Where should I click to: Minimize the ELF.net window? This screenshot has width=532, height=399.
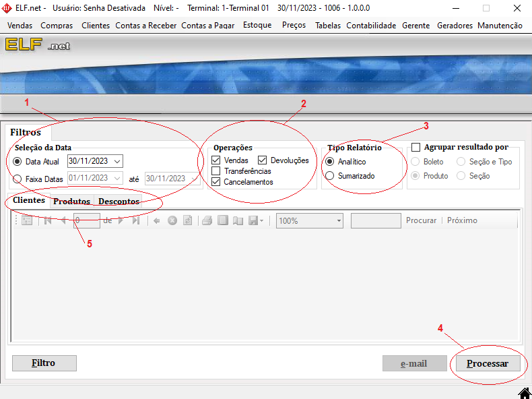[456, 8]
